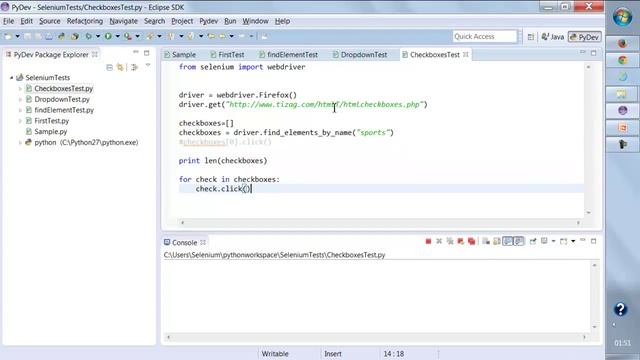Open the Run dropdown arrow
Screen dimensions: 640x360
click(x=118, y=37)
